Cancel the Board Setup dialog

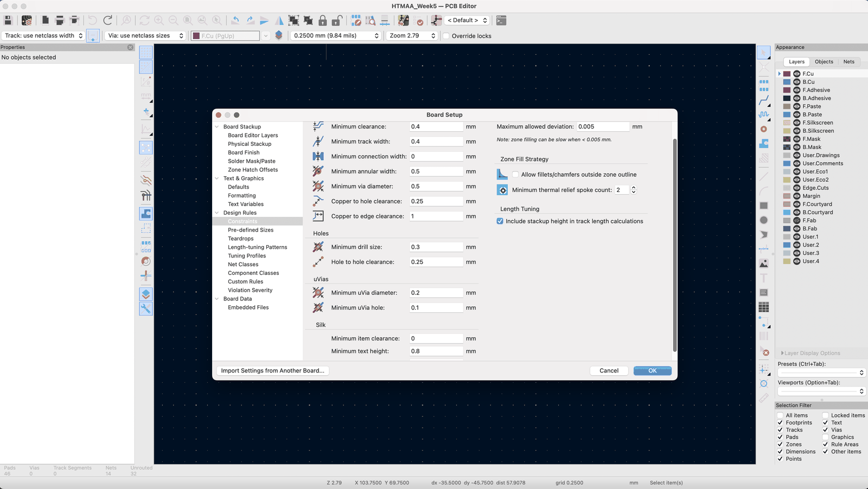point(609,371)
